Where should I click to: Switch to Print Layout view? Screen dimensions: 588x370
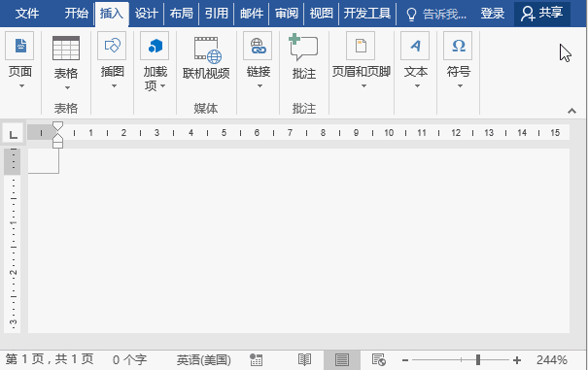(342, 360)
